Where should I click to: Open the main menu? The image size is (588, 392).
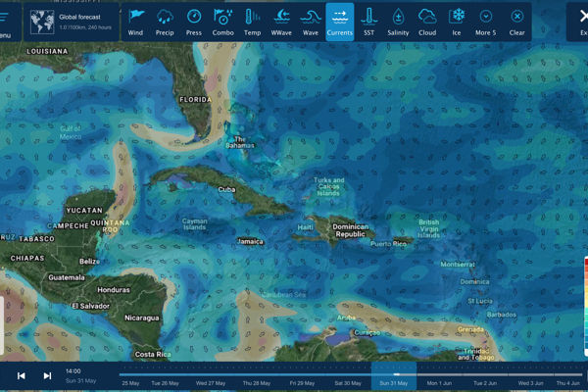pyautogui.click(x=5, y=21)
